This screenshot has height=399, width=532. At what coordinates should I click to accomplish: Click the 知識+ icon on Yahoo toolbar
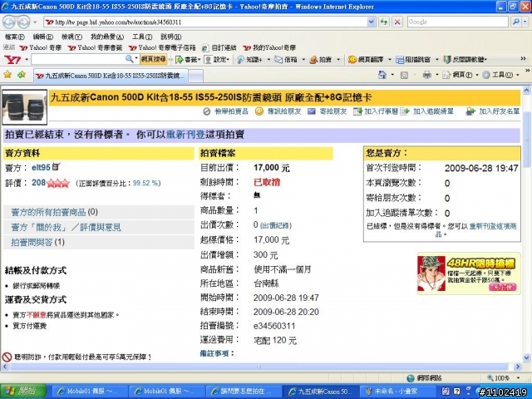[240, 60]
